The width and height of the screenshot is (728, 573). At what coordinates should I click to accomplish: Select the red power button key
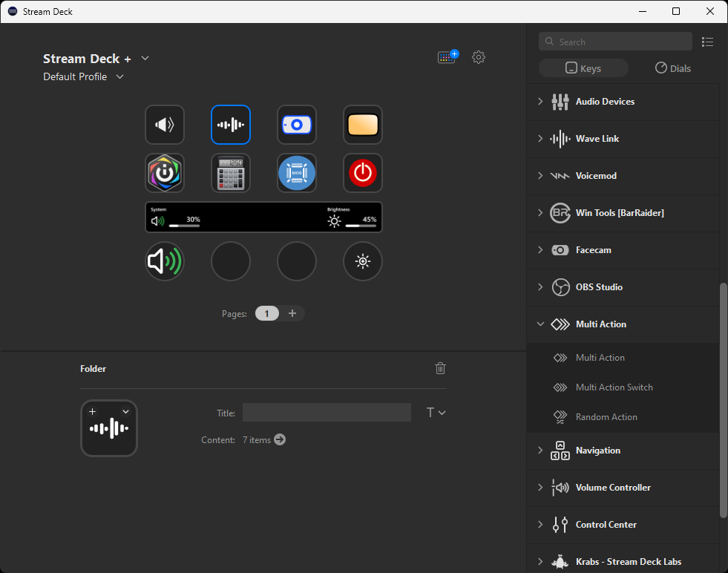tap(363, 173)
